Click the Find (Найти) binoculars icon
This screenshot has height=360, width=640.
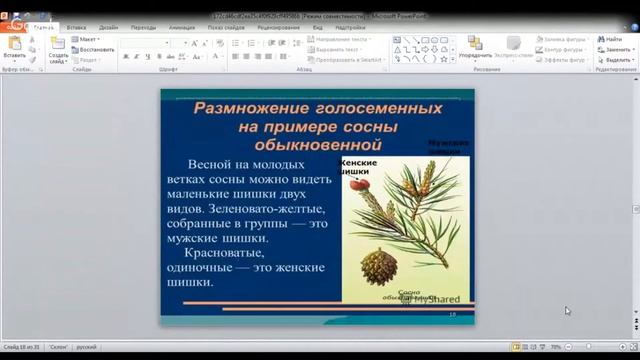(x=601, y=39)
